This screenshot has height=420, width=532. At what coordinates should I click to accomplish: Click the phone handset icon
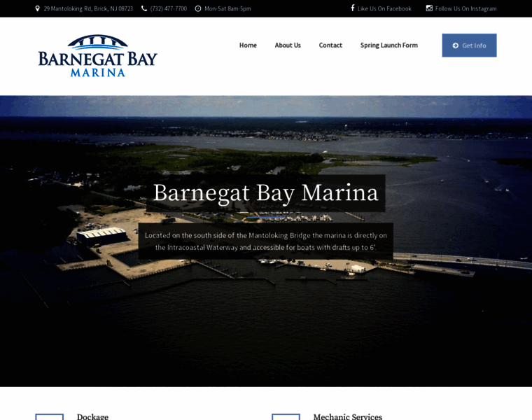pos(144,8)
